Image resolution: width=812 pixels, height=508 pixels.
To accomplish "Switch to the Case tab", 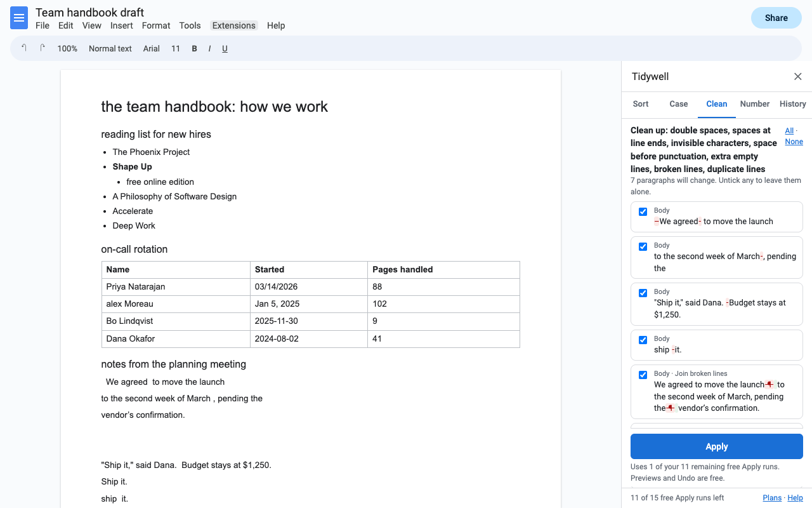I will coord(679,104).
